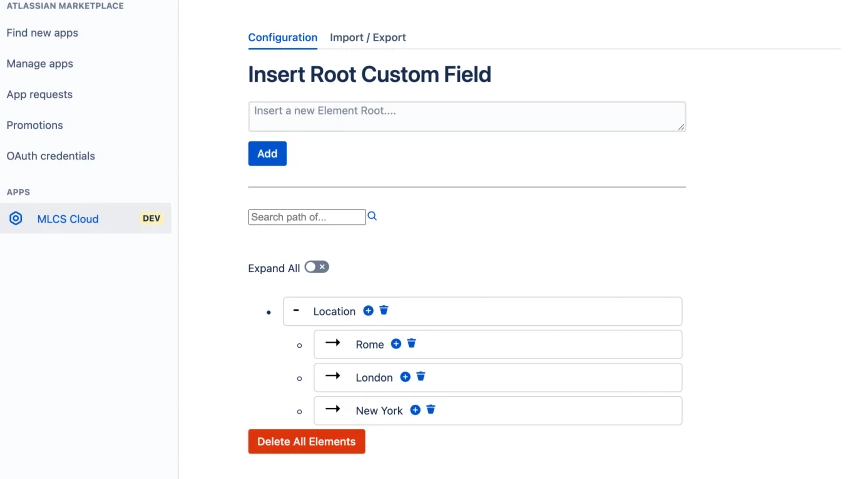Switch to the Import / Export tab
This screenshot has height=479, width=859.
[x=368, y=38]
